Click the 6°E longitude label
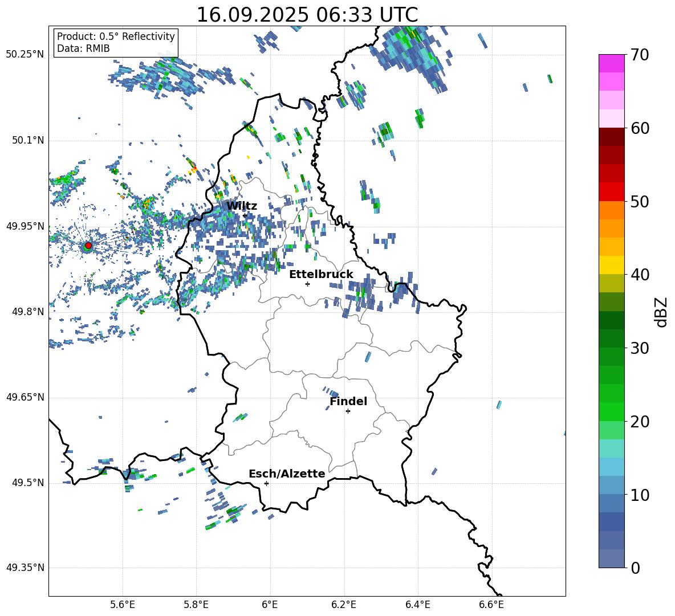This screenshot has height=616, width=675. (x=270, y=605)
